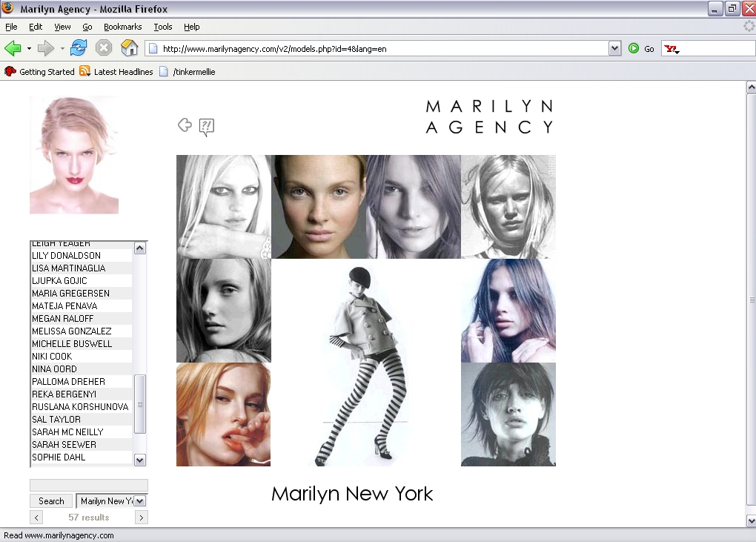Open the orange-haired model thumbnail

223,414
